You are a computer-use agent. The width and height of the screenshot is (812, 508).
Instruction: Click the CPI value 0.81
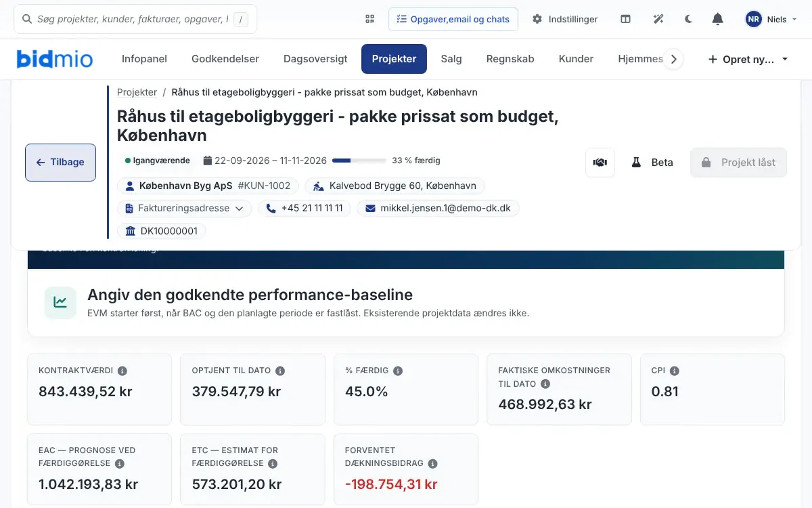coord(664,391)
